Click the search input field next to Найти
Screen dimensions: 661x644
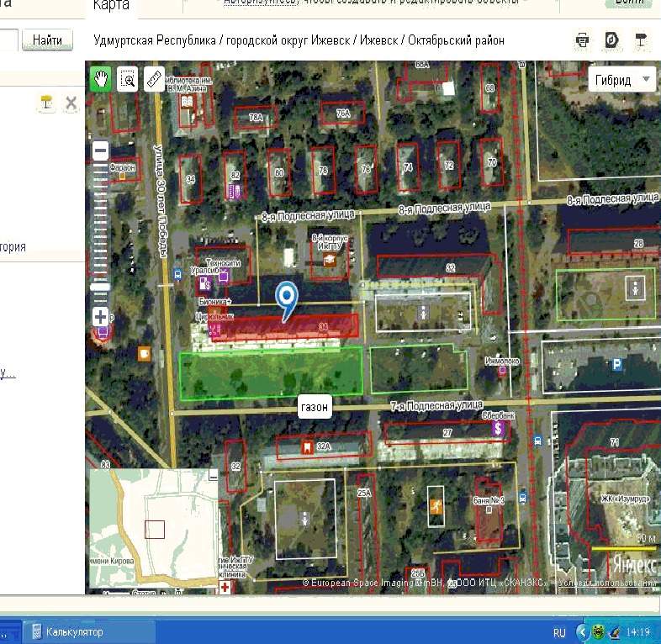coord(8,40)
